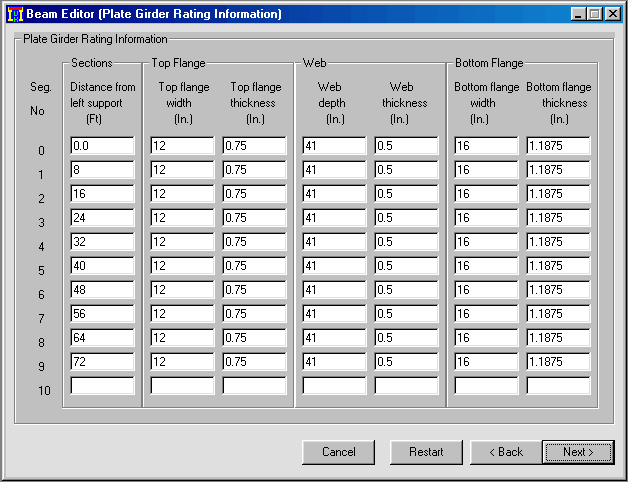Click the Next button
The image size is (628, 482).
pyautogui.click(x=577, y=452)
